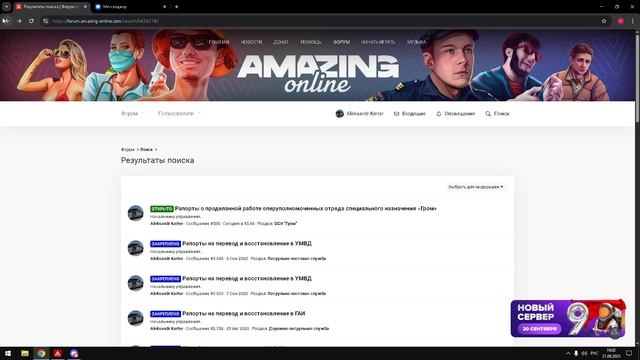Click the envelope icon beside Входящие

pos(396,113)
